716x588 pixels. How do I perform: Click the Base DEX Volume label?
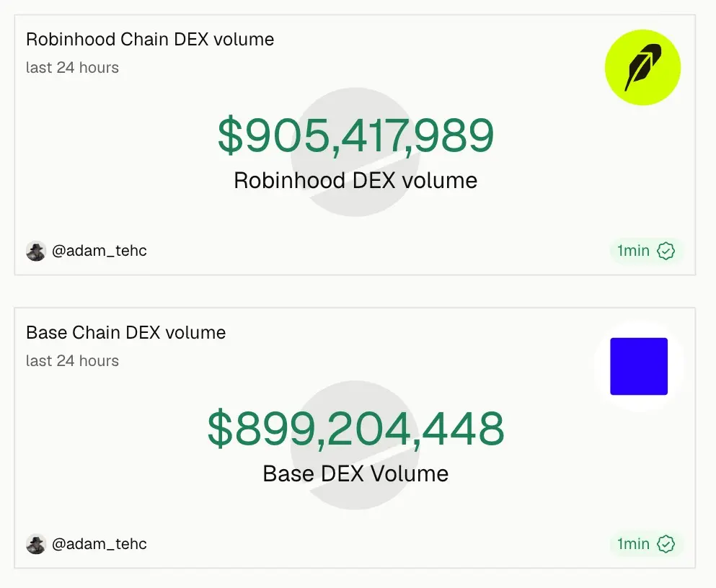point(355,474)
